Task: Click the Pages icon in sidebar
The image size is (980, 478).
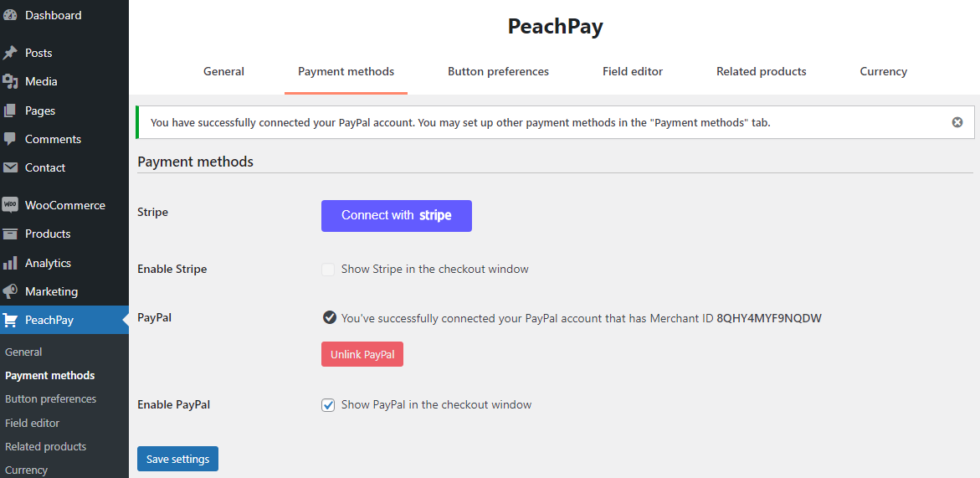Action: pyautogui.click(x=10, y=111)
